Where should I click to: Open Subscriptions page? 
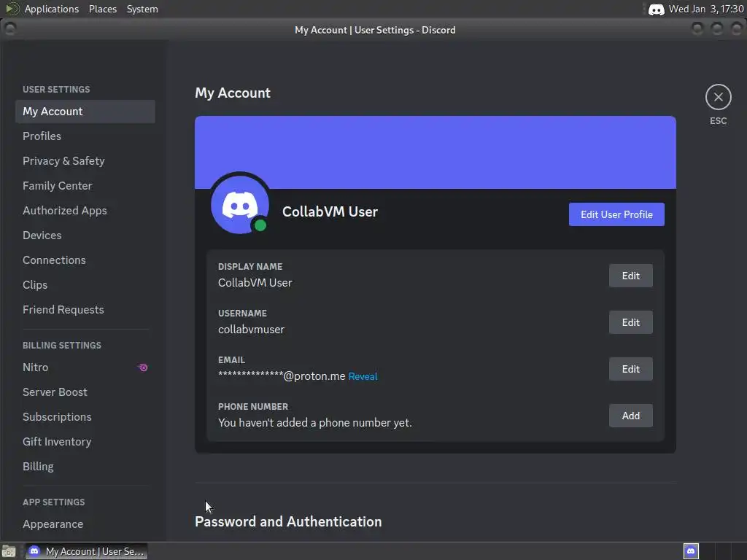pos(85,416)
